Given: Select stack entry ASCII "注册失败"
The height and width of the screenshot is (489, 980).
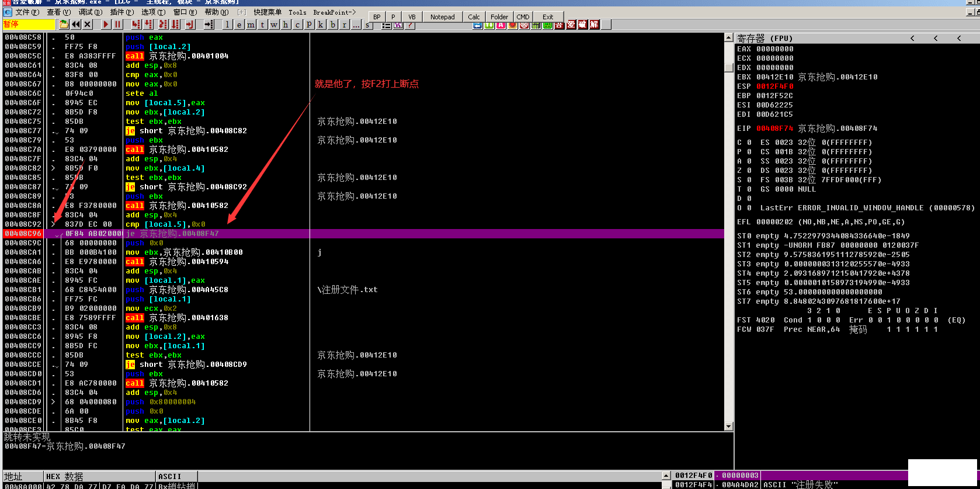Looking at the screenshot, I should point(801,485).
